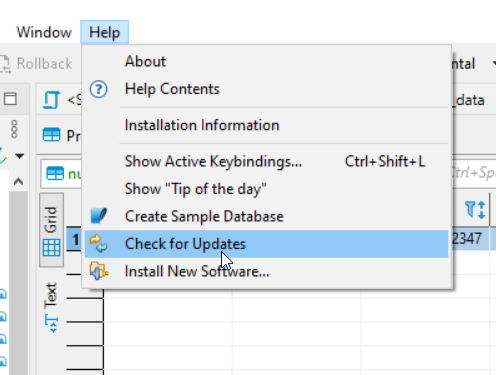This screenshot has width=496, height=375.
Task: Click the Rollback toolbar button
Action: coord(37,64)
